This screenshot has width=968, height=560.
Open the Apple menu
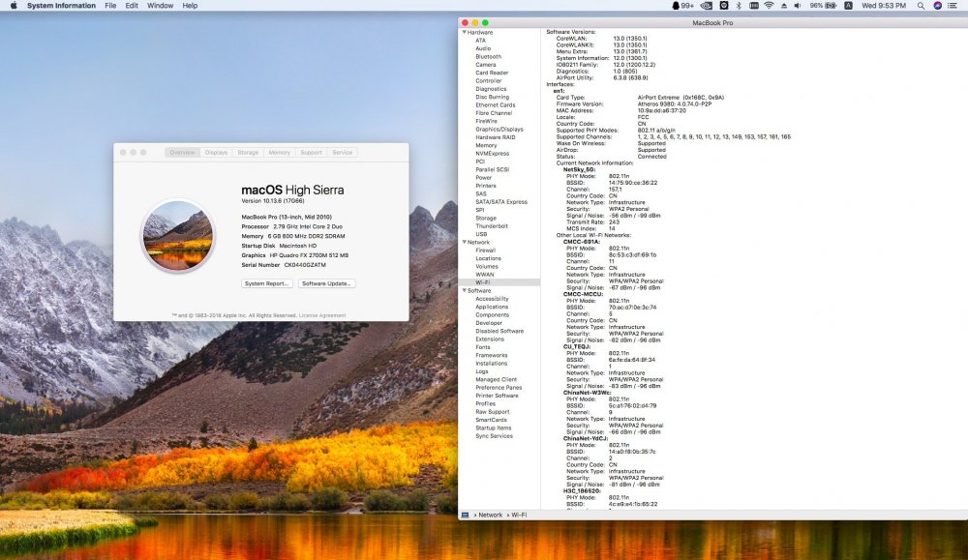point(14,6)
